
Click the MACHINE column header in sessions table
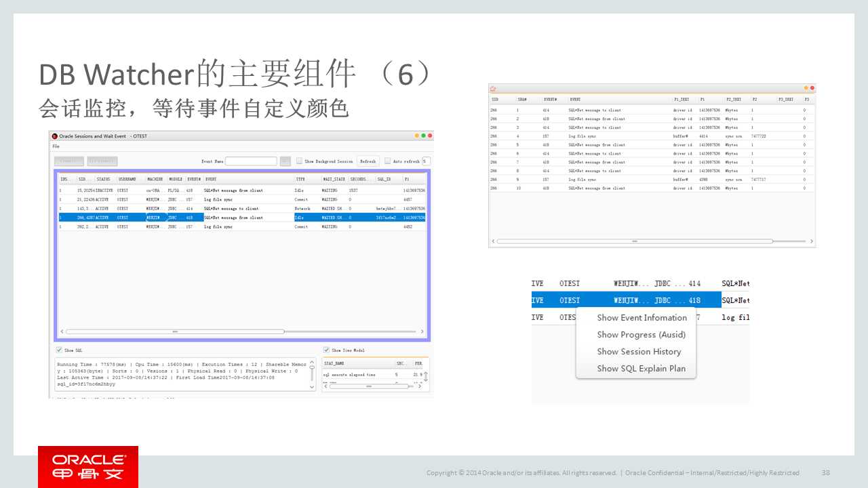(156, 179)
